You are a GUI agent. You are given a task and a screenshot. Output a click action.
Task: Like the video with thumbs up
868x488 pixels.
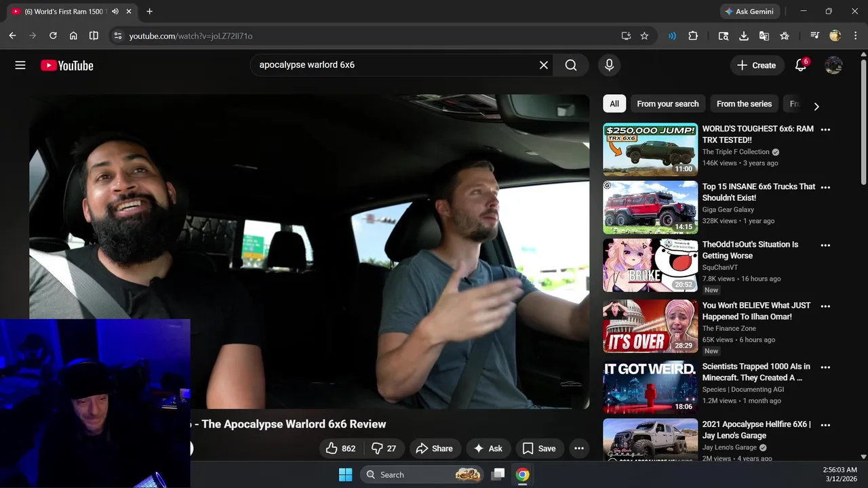pos(340,448)
